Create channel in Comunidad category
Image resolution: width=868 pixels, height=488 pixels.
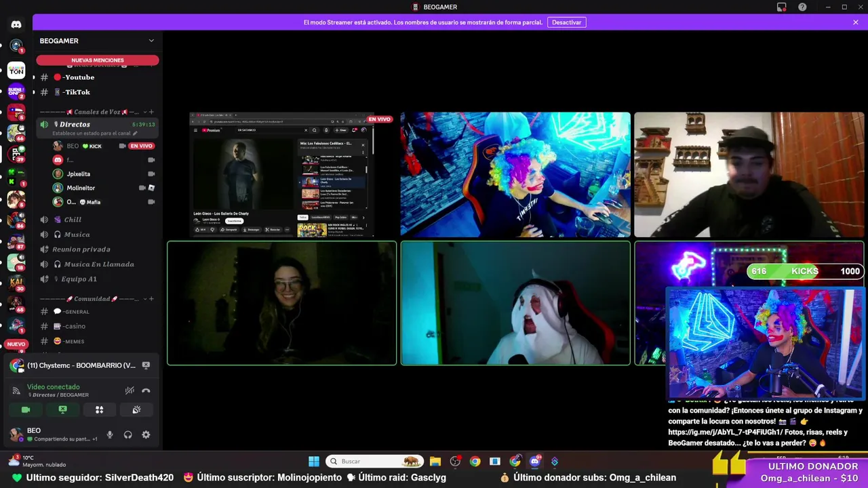151,299
